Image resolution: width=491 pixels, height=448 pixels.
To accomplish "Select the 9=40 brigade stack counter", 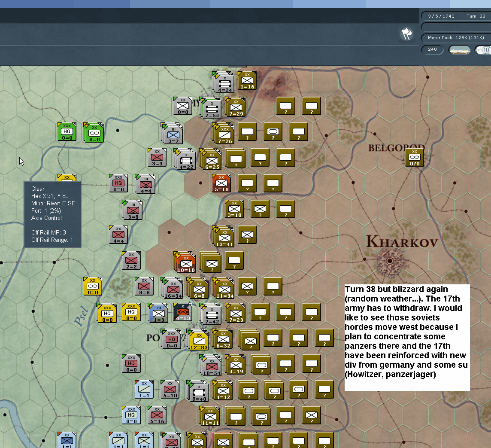I will click(198, 391).
